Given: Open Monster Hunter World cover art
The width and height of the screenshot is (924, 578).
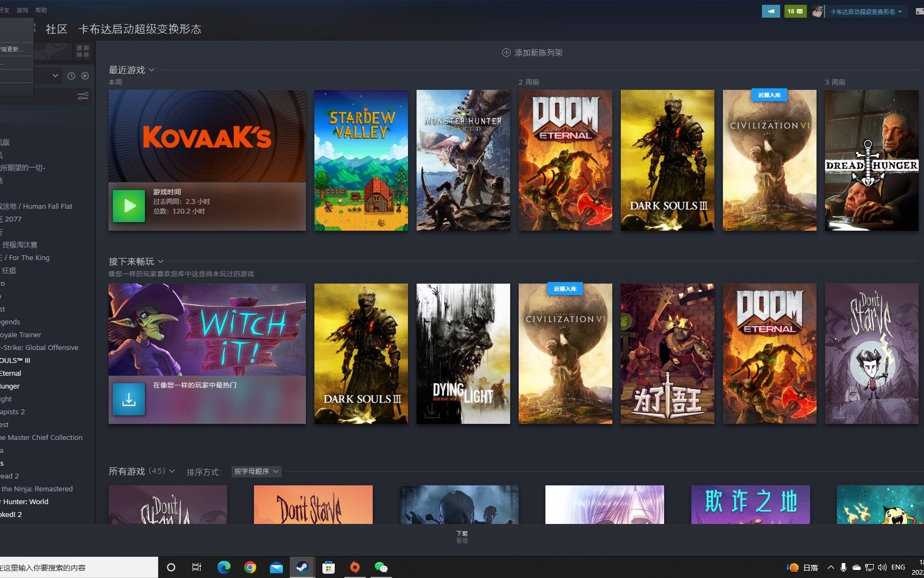Looking at the screenshot, I should tap(463, 160).
